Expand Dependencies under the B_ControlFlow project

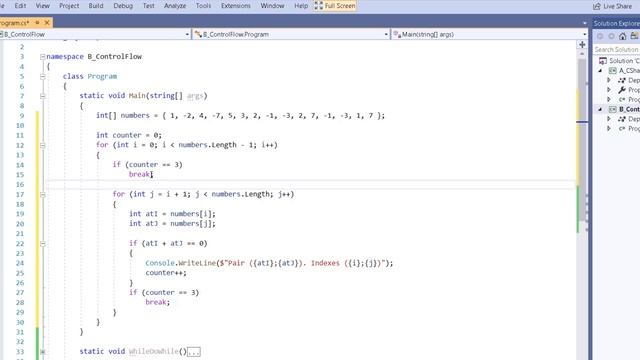click(609, 119)
